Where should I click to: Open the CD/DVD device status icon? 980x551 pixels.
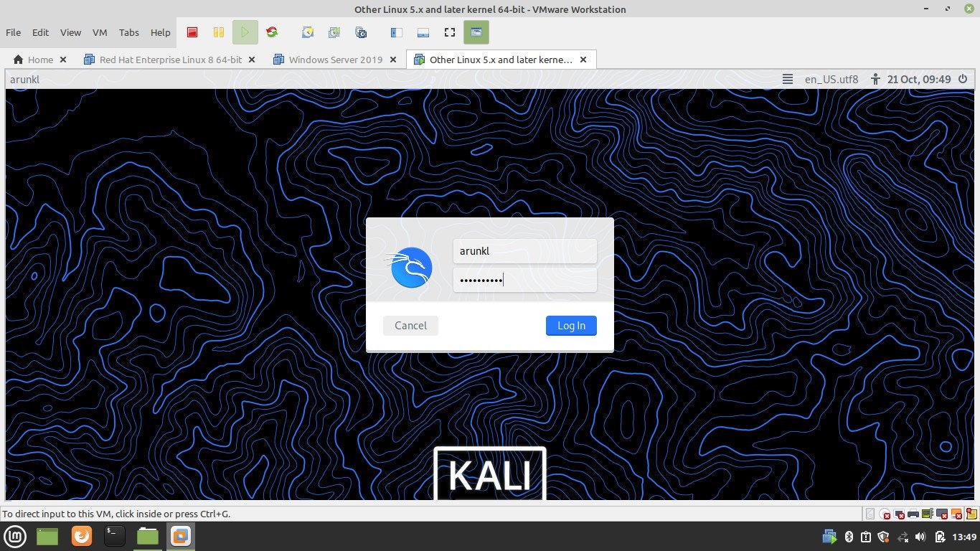(x=885, y=514)
